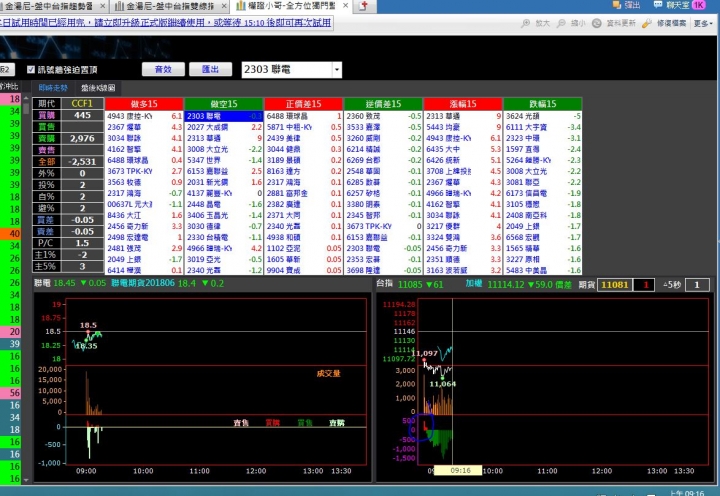Click the 彈出 pop-out window icon
720x496 pixels.
[x=617, y=5]
